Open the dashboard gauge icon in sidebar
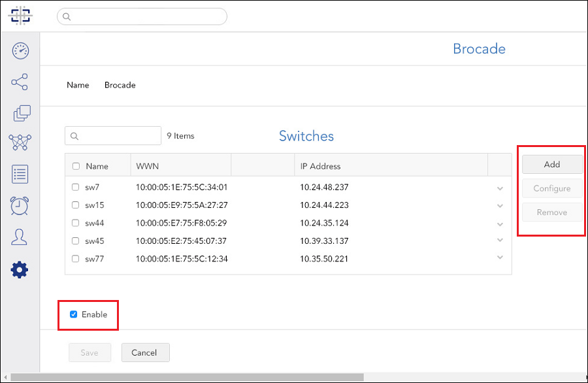The height and width of the screenshot is (383, 588). pos(20,50)
